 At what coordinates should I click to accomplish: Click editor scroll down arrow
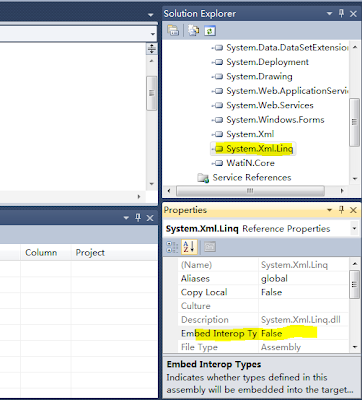click(x=152, y=184)
